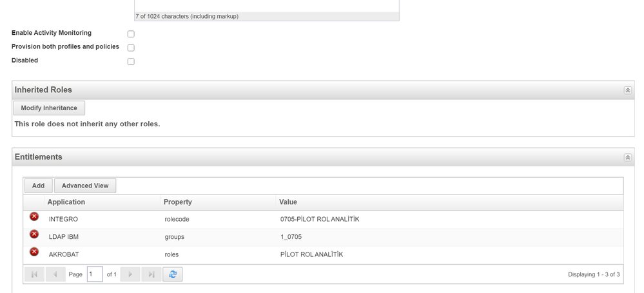Image resolution: width=644 pixels, height=293 pixels.
Task: Sort by Application column header
Action: 66,202
